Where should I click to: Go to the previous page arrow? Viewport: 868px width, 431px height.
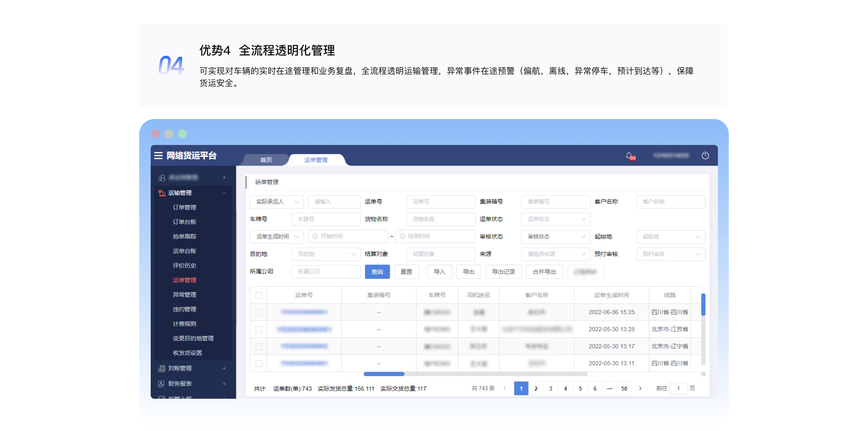[x=505, y=388]
